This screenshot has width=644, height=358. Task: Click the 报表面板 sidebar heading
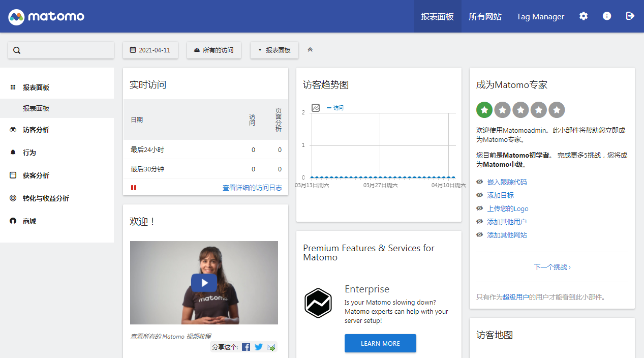(36, 87)
